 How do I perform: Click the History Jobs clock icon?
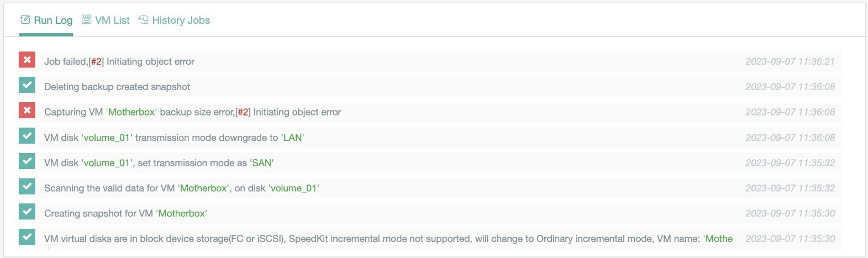tap(143, 20)
